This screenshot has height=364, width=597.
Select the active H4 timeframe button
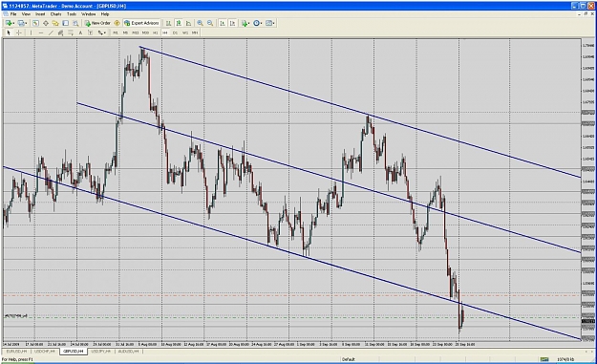pyautogui.click(x=165, y=32)
